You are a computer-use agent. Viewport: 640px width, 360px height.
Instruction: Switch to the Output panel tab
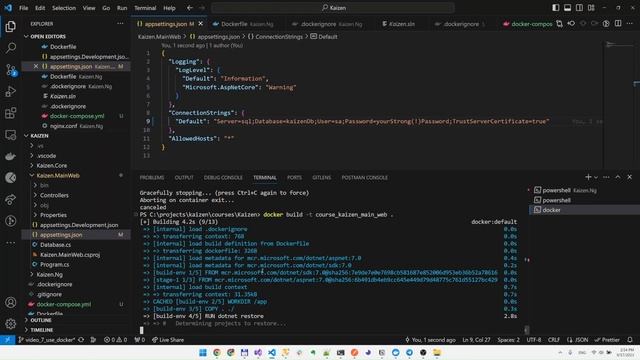click(184, 178)
